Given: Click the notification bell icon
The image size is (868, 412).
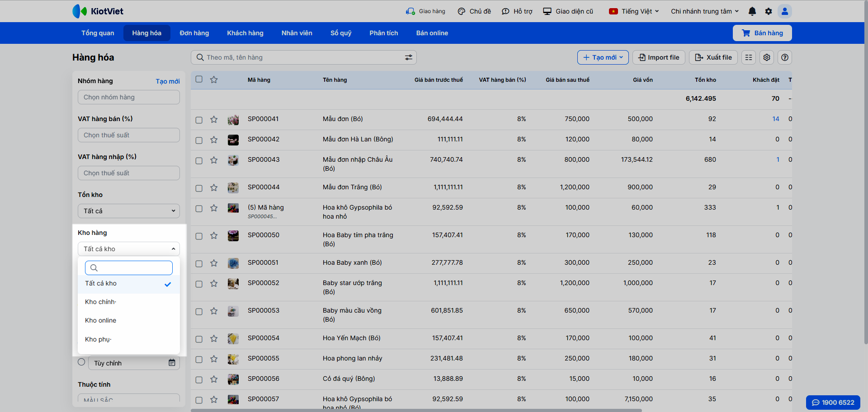Looking at the screenshot, I should click(752, 11).
